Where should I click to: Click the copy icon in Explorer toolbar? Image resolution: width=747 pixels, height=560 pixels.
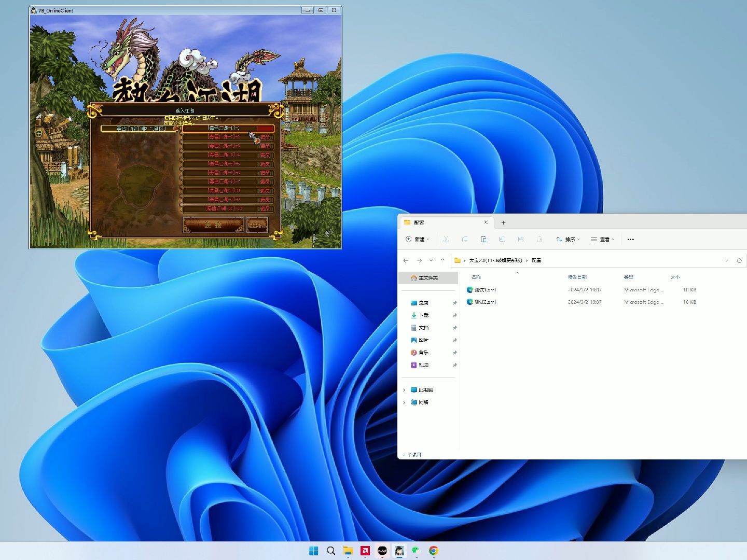pyautogui.click(x=465, y=239)
